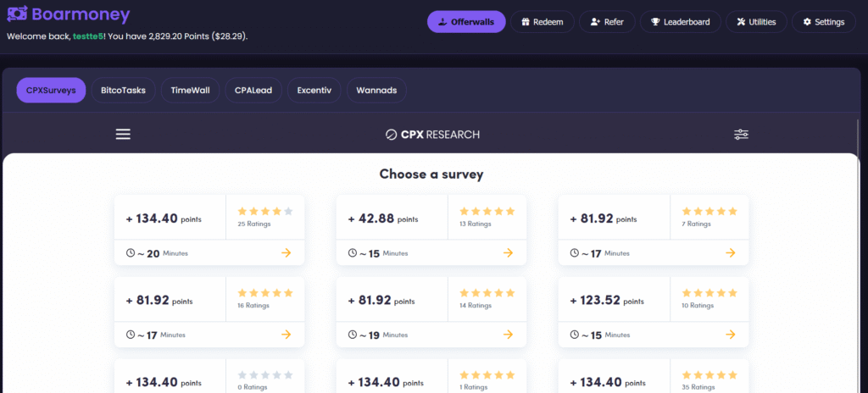The width and height of the screenshot is (868, 393).
Task: Switch to the CPALead tab
Action: tap(253, 91)
